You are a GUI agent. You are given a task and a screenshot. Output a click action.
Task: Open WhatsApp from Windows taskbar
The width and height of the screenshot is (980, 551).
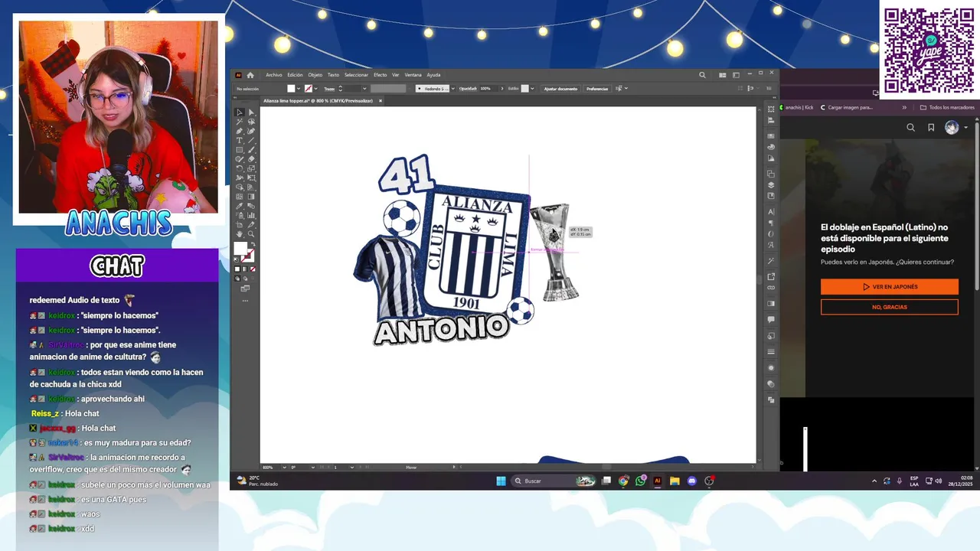click(640, 481)
